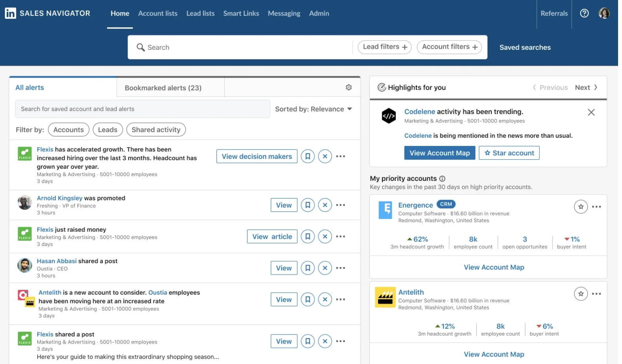The height and width of the screenshot is (364, 622).
Task: Bookmark the Flexis accelerated growth alert
Action: pyautogui.click(x=308, y=157)
